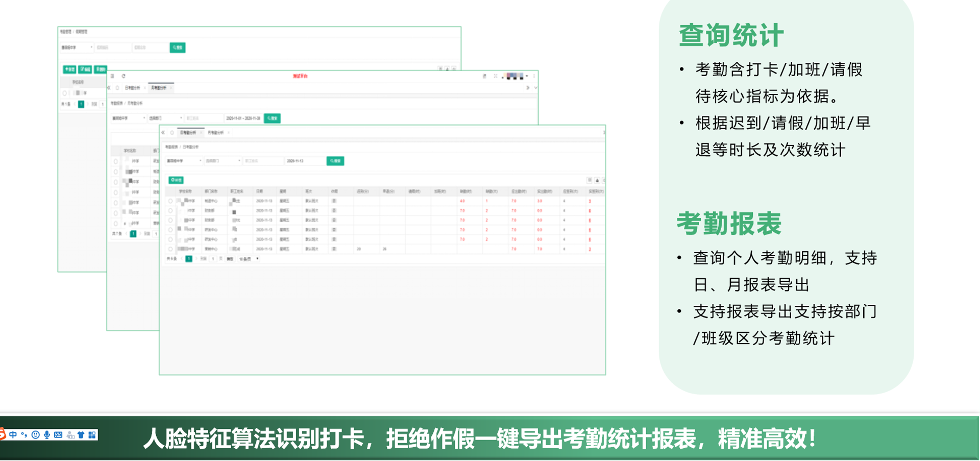Click the 2020-11-13 date input field

(x=305, y=160)
